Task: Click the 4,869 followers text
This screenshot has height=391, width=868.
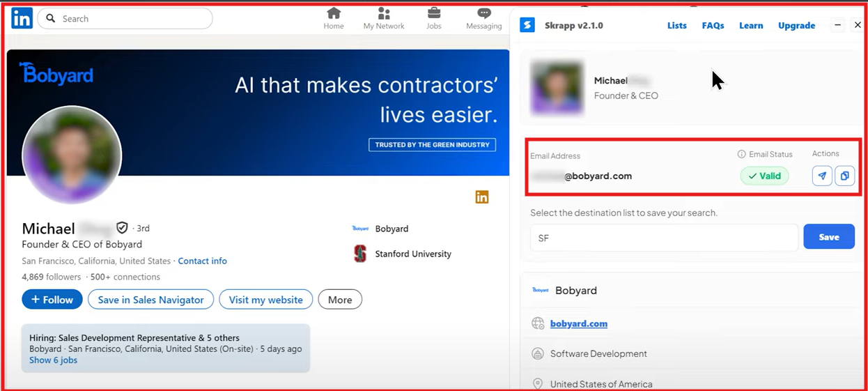Action: click(52, 277)
